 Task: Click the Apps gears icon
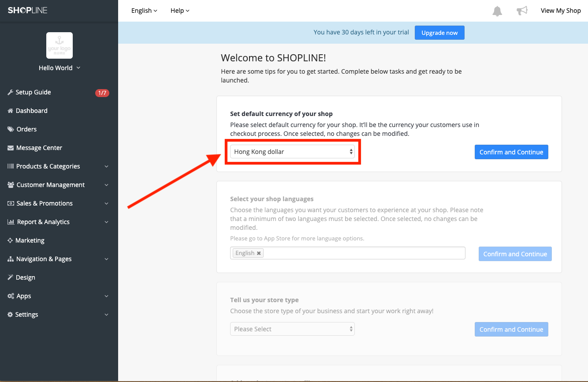11,296
